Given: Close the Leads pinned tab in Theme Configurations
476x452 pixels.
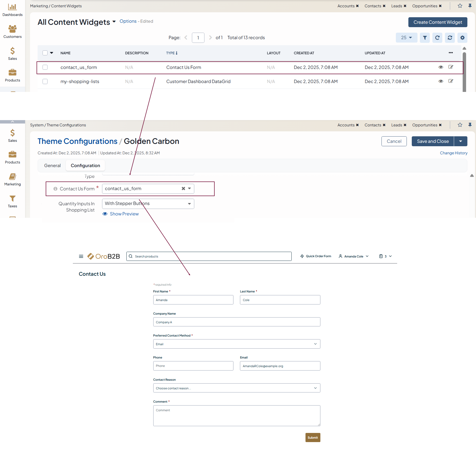Looking at the screenshot, I should (x=405, y=125).
